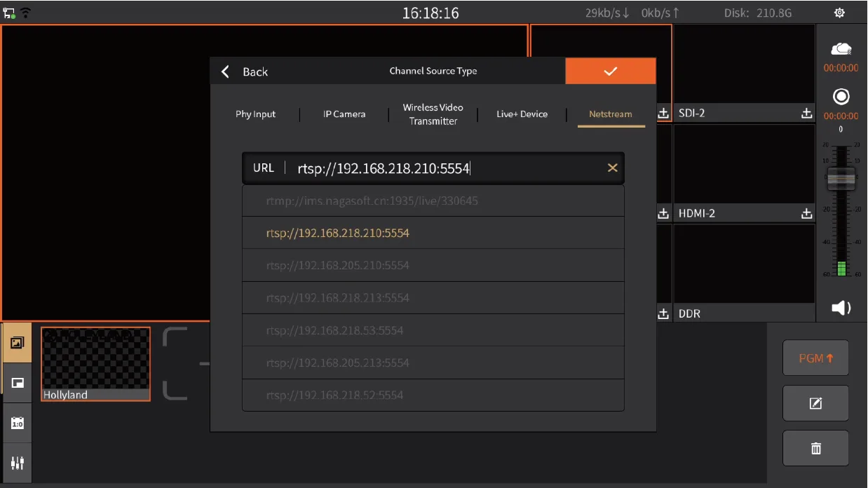This screenshot has height=488, width=868.
Task: Open the image overlay panel icon
Action: pos(18,343)
